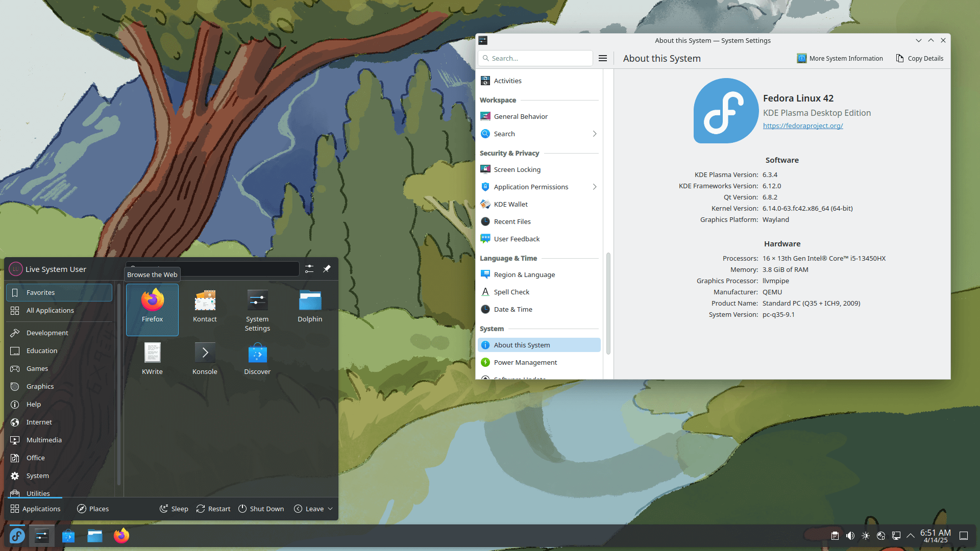Image resolution: width=980 pixels, height=551 pixels.
Task: Open KDE Wallet settings
Action: tap(510, 204)
